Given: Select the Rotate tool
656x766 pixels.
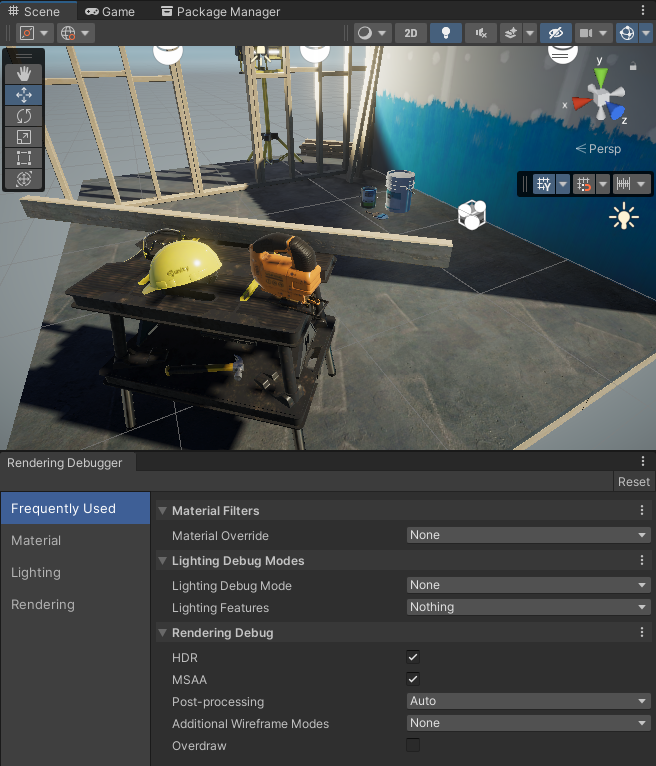Looking at the screenshot, I should (24, 116).
